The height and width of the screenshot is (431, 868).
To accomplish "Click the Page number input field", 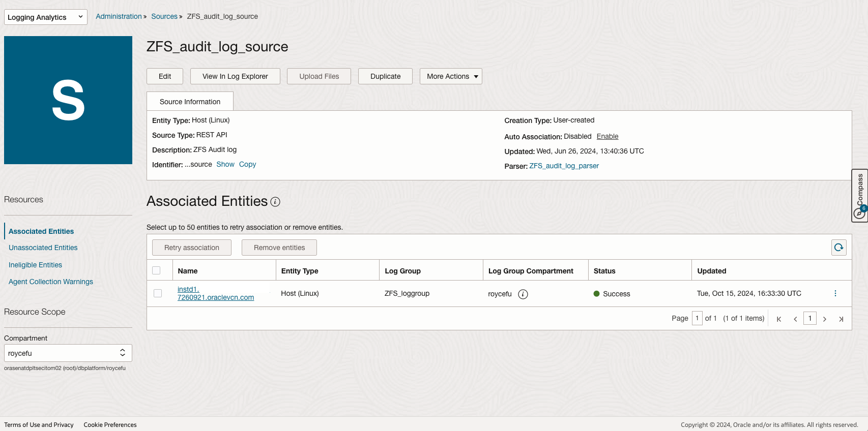I will coord(697,318).
